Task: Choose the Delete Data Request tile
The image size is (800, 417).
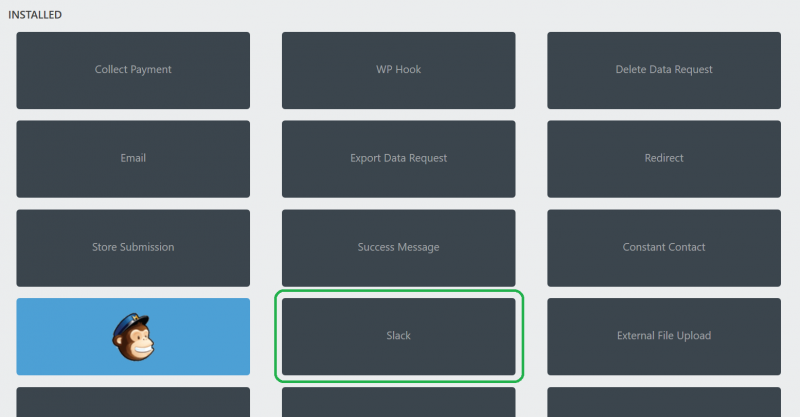Action: point(664,70)
